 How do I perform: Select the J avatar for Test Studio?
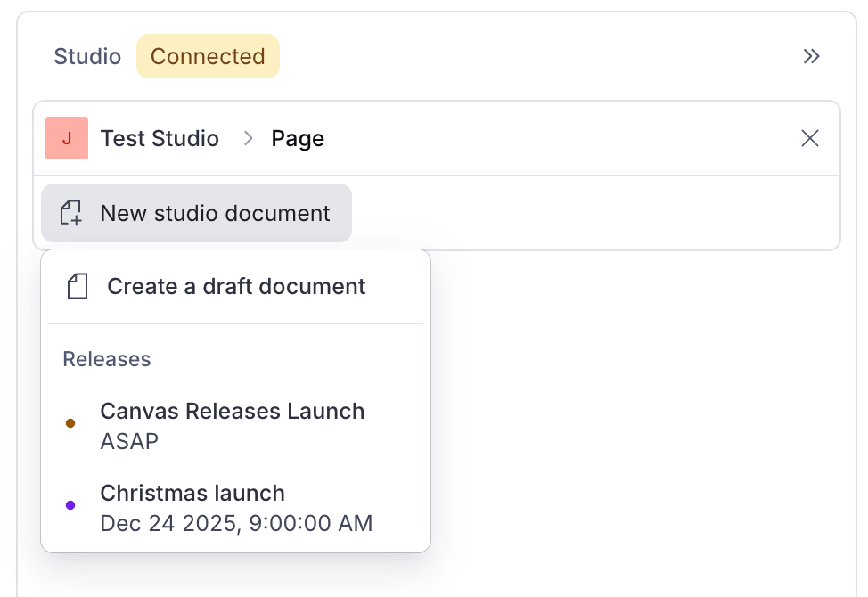pyautogui.click(x=67, y=138)
